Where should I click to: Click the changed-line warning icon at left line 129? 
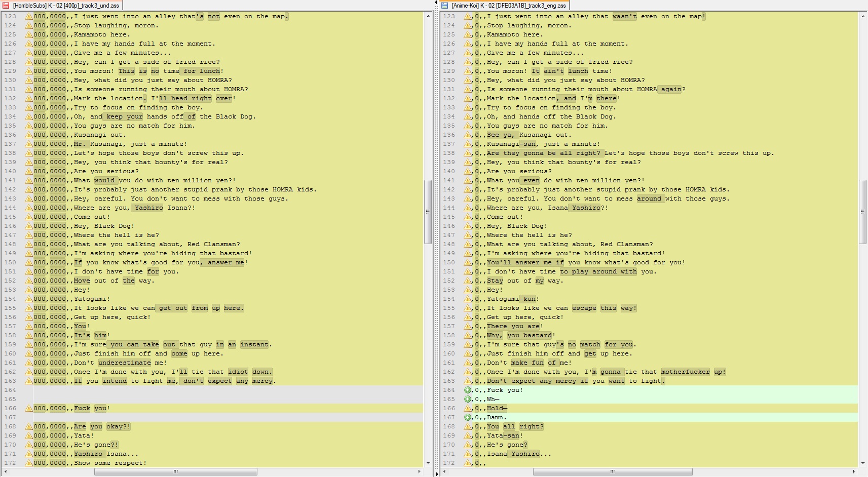pos(29,71)
